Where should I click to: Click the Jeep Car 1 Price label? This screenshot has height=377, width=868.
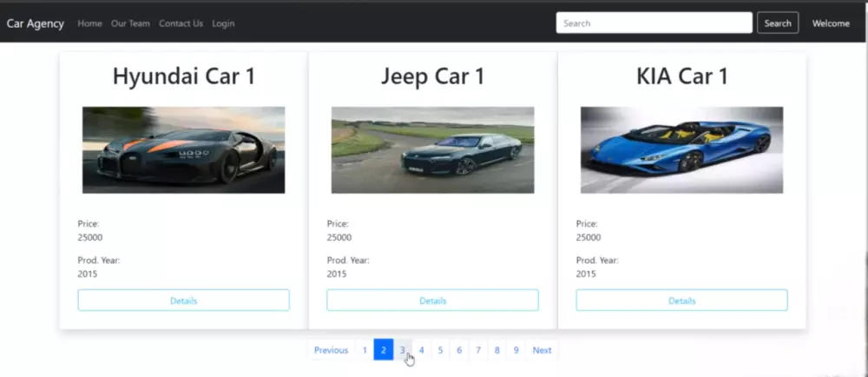tap(338, 223)
